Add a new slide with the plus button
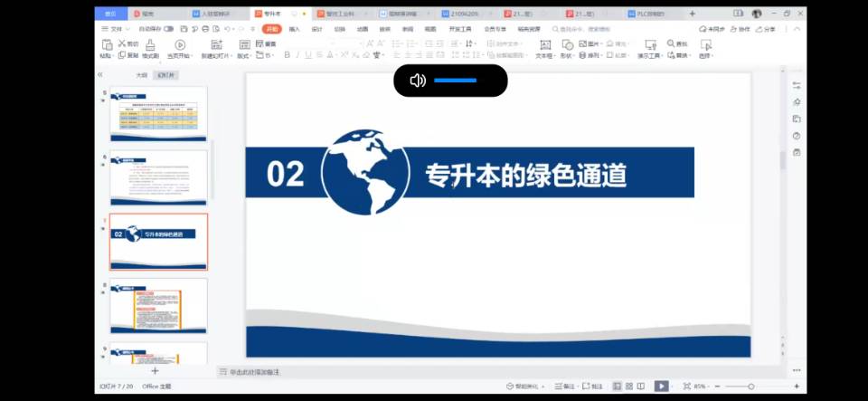Viewport: 868px width, 401px height. [x=155, y=371]
